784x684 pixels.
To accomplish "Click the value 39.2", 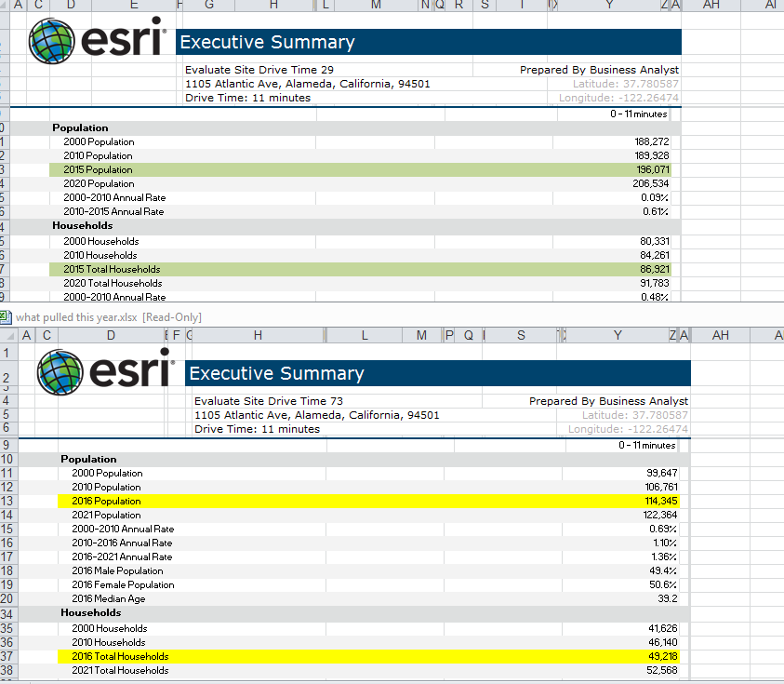I will coord(668,599).
